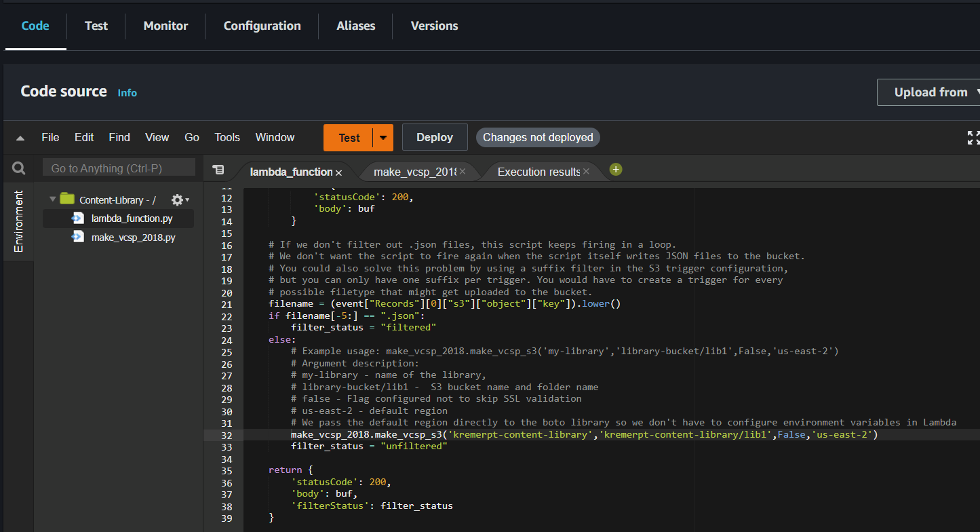
Task: Close the make_vcsp_2018 editor tab
Action: click(462, 172)
